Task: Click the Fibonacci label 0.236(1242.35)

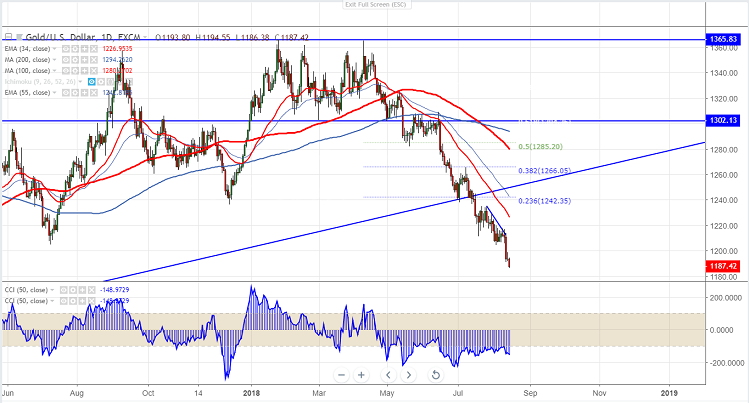Action: coord(545,201)
